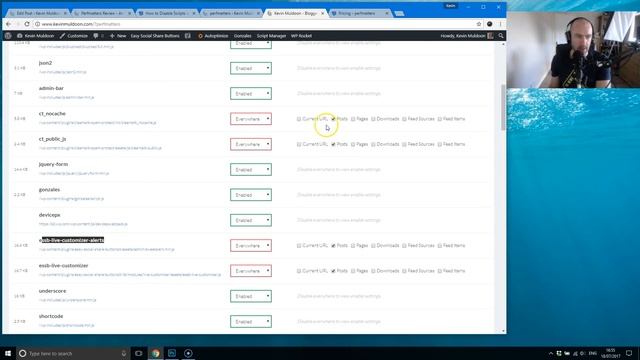Viewport: 640px width, 360px height.
Task: Switch to the Perfmatters Review tab
Action: tap(102, 13)
